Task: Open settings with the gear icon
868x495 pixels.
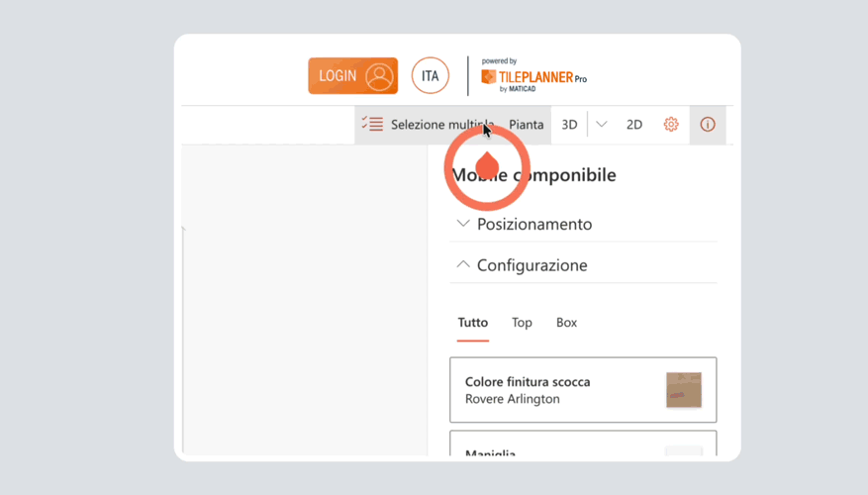Action: [671, 125]
